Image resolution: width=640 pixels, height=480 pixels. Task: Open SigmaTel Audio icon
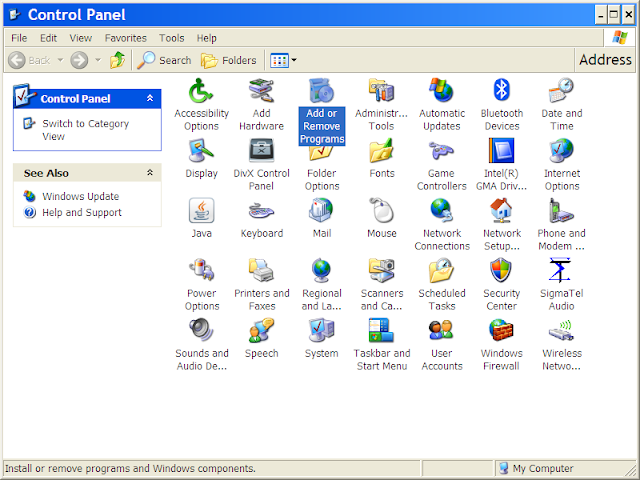click(562, 270)
